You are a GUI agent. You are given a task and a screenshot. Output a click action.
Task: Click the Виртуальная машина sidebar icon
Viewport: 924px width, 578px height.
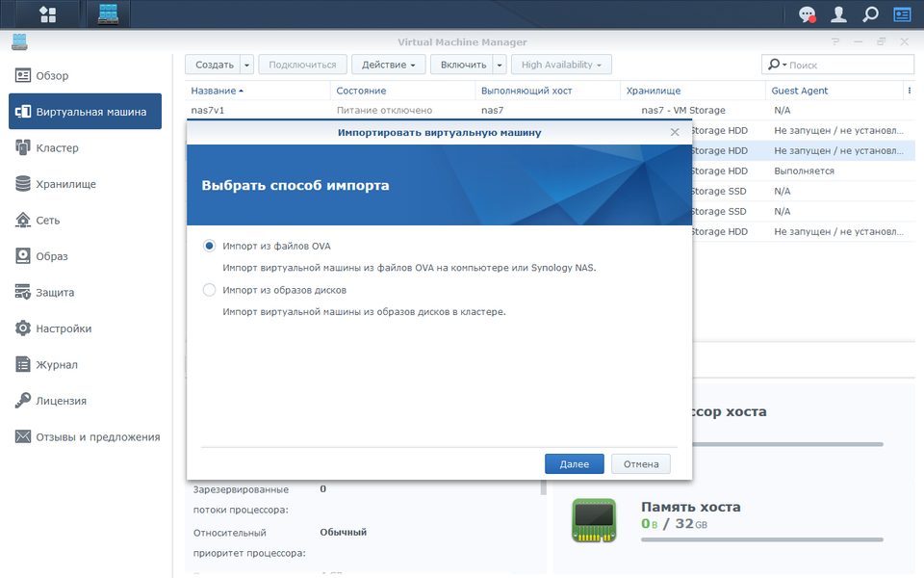[23, 112]
